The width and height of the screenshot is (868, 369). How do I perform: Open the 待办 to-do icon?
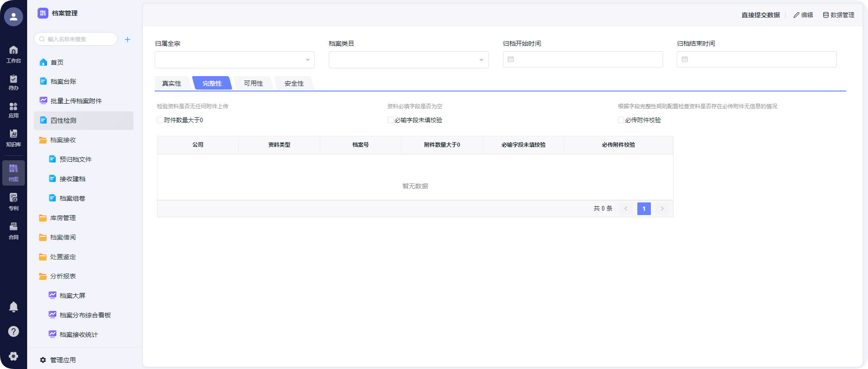tap(14, 82)
